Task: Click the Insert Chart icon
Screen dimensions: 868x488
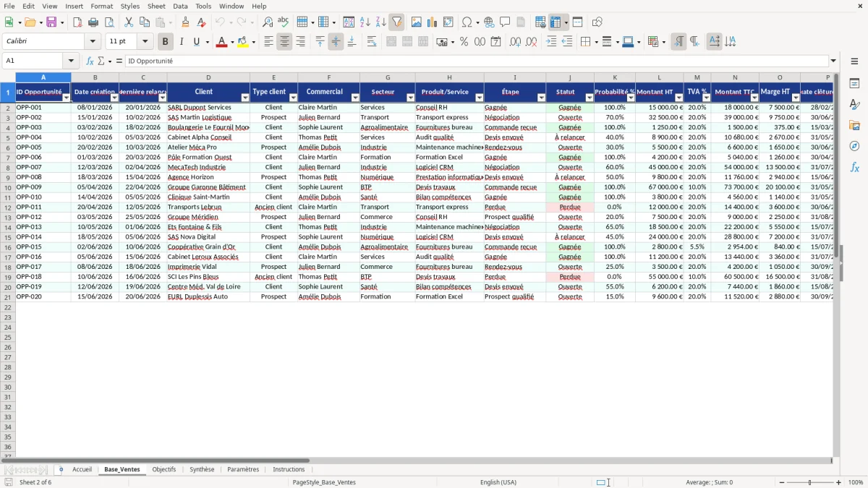Action: pos(433,22)
